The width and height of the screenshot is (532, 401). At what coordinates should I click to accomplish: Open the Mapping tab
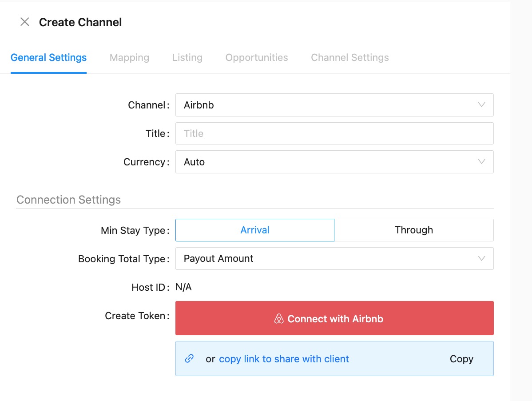pyautogui.click(x=129, y=57)
